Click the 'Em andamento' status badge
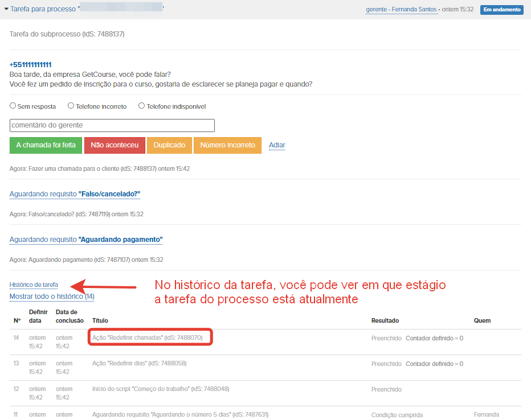 point(501,10)
